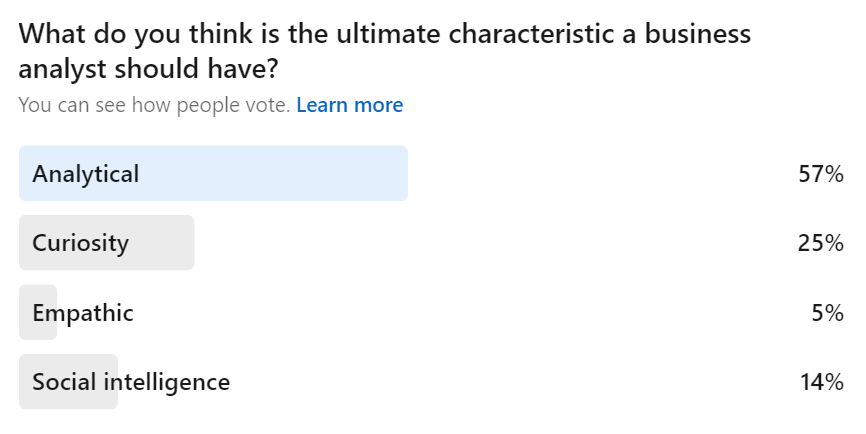Select the Analytical poll option

pyautogui.click(x=431, y=173)
